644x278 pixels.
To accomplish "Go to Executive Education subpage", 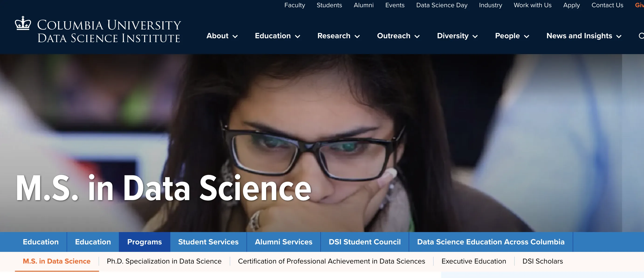I will point(473,261).
